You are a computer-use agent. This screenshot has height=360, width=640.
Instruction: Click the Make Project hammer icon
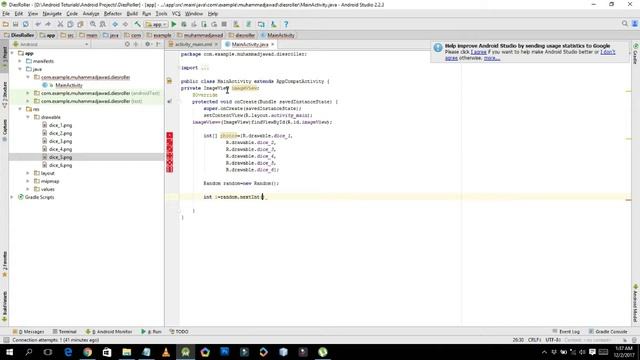point(138,24)
